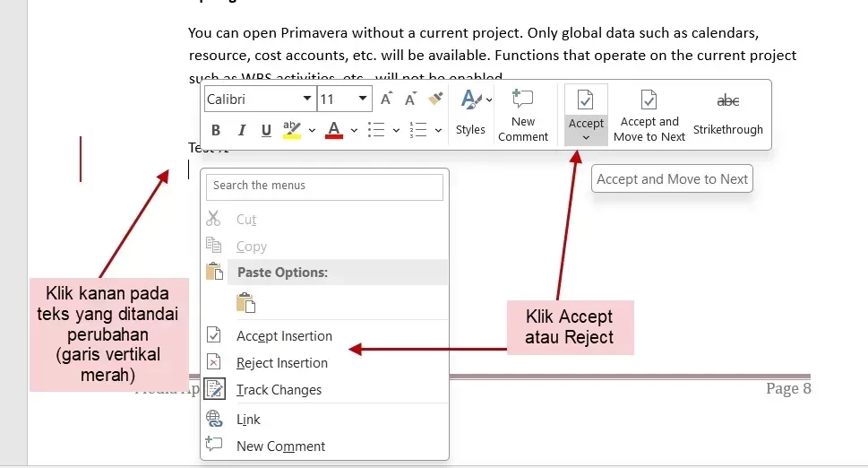This screenshot has width=868, height=468.
Task: Choose Accept Insertion from context menu
Action: coord(284,336)
